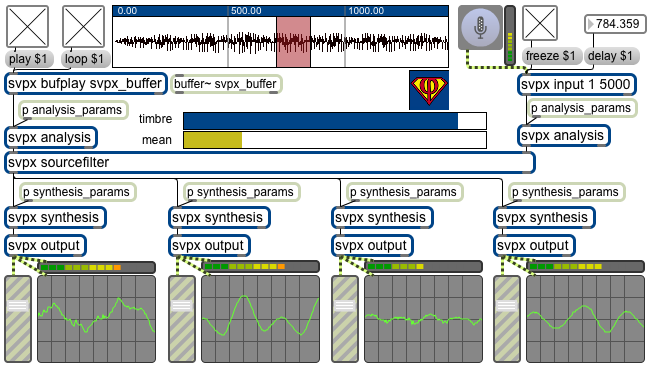Click the freeze $1 message box
651x368 pixels.
[551, 56]
